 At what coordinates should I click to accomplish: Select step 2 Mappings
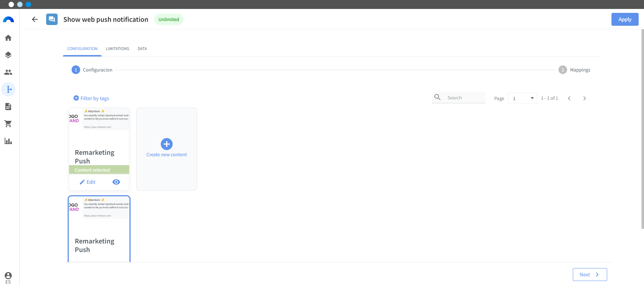(x=575, y=70)
